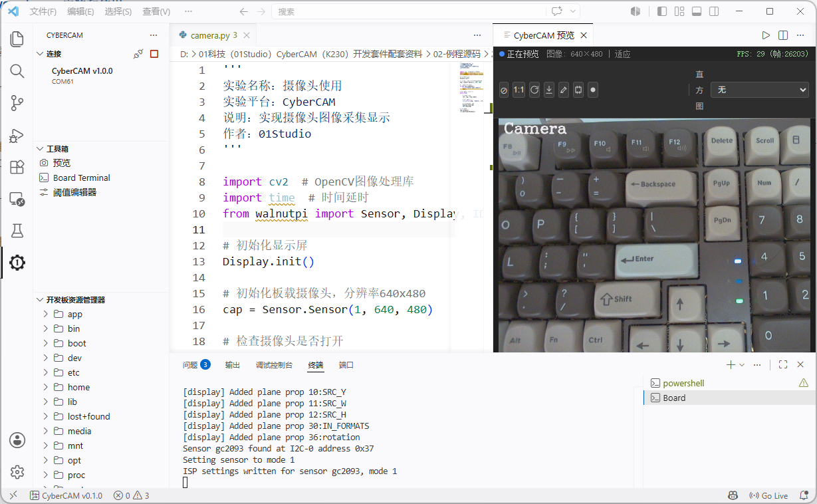Stop the board connection using red square
The height and width of the screenshot is (504, 817).
[154, 54]
